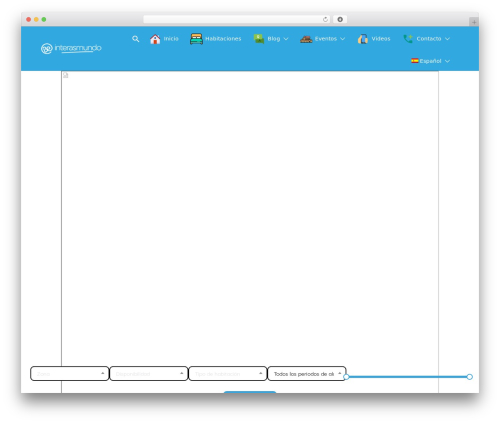Click the yellow minimize window button
This screenshot has height=423, width=500.
coord(36,19)
